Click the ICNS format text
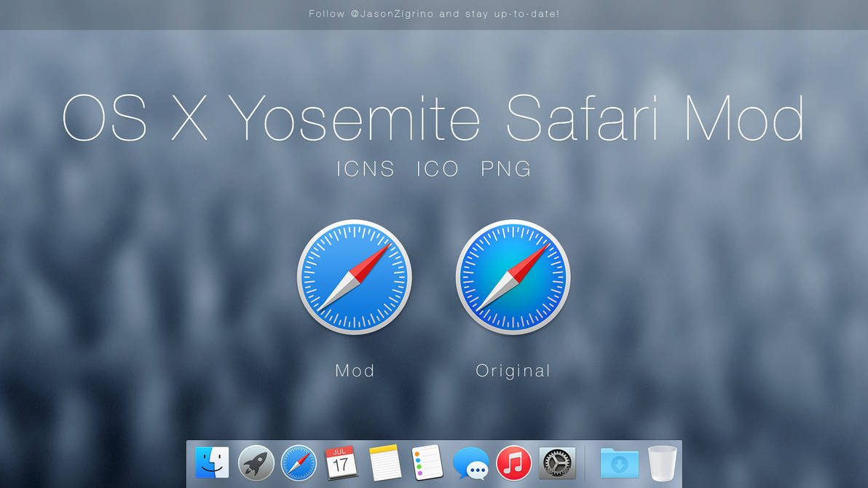The image size is (868, 488). coord(365,169)
